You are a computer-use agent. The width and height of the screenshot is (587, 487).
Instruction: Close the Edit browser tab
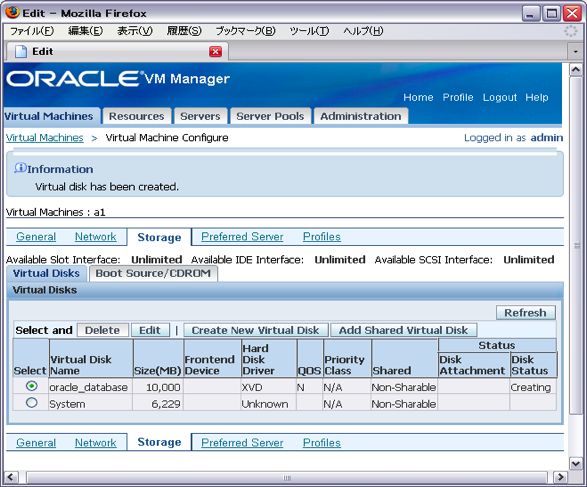(215, 51)
